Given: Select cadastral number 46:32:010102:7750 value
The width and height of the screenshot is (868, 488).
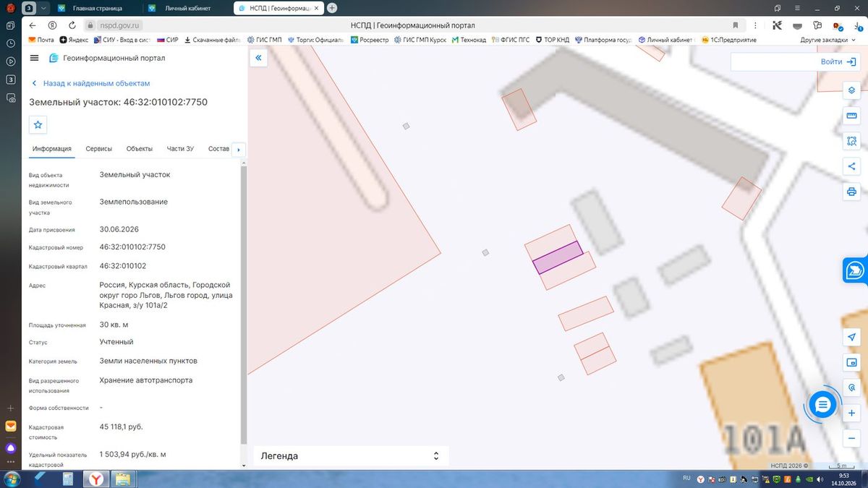Looking at the screenshot, I should (x=132, y=247).
